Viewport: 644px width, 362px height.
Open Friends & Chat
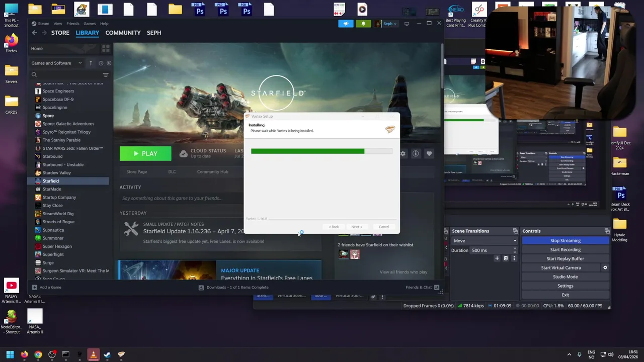(x=422, y=287)
